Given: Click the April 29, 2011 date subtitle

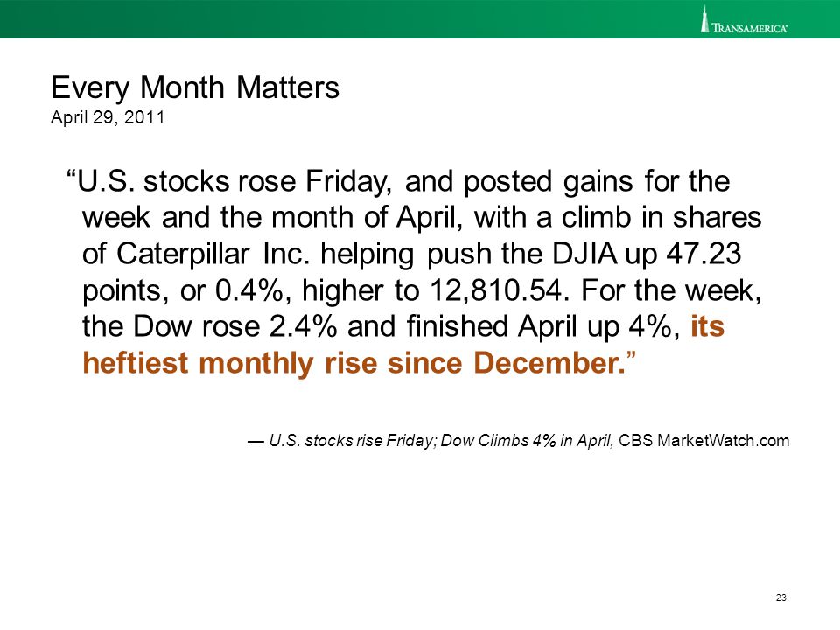Looking at the screenshot, I should (x=108, y=117).
